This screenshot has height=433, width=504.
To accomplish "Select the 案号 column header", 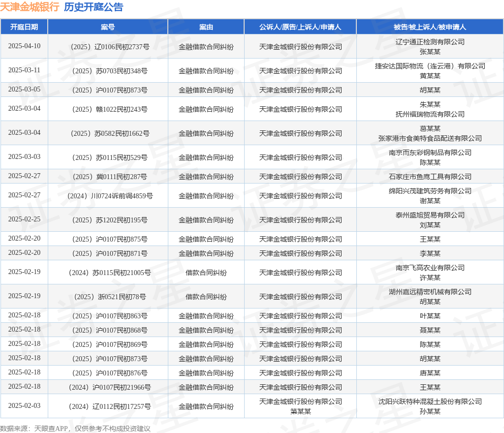I will point(108,27).
